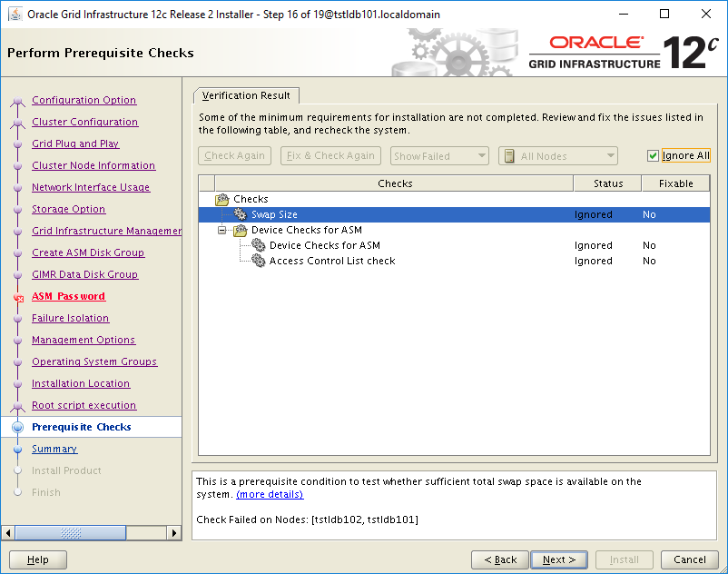This screenshot has width=728, height=574.
Task: Select the Swap Size row
Action: coord(454,214)
